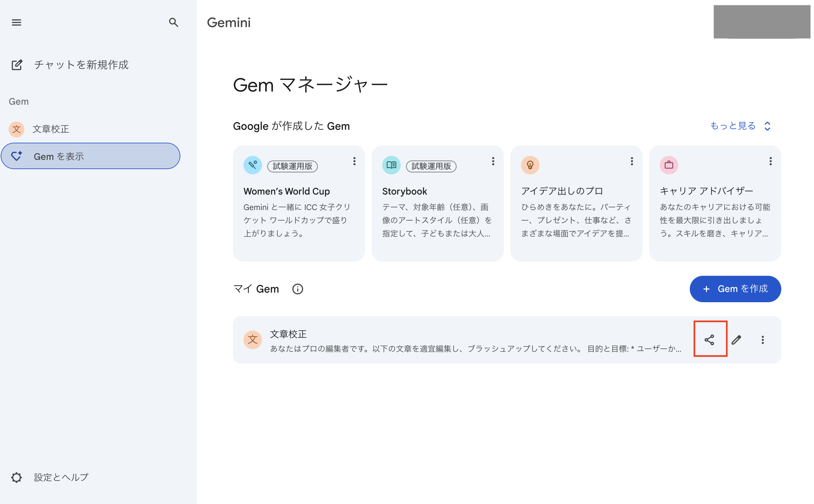
Task: Click the info icon next to マイ Gem
Action: [x=297, y=289]
